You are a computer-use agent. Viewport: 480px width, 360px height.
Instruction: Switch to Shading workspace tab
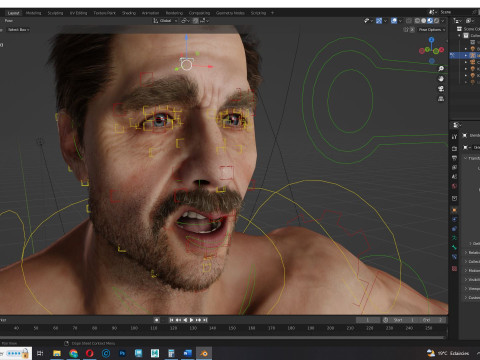point(129,13)
